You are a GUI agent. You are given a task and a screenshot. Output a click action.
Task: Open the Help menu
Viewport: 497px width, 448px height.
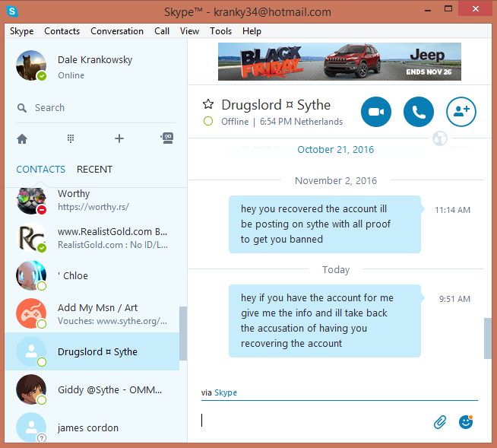point(252,31)
